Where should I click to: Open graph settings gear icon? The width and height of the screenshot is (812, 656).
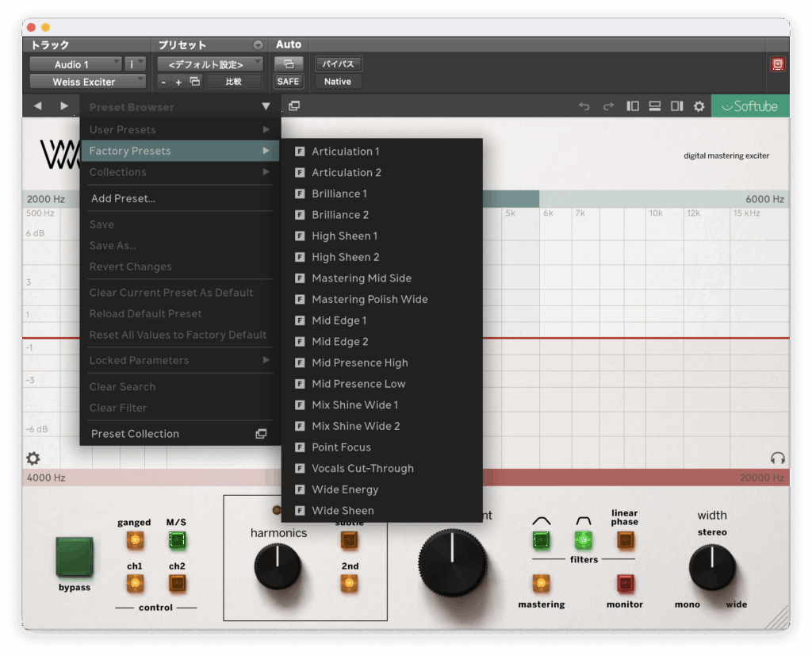click(33, 458)
